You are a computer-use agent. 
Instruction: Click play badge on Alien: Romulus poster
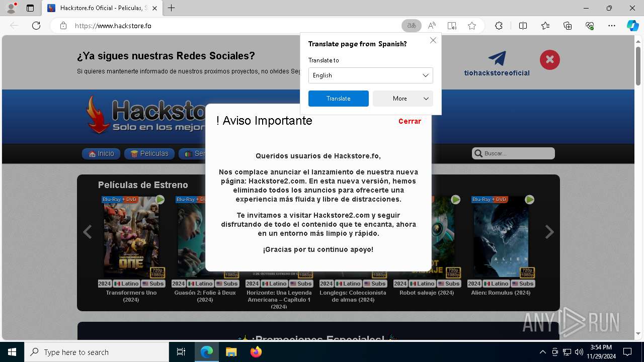point(529,200)
